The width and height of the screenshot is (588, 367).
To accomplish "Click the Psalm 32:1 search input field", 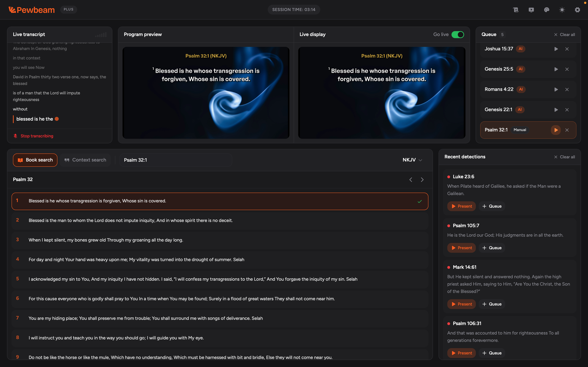I will click(175, 160).
